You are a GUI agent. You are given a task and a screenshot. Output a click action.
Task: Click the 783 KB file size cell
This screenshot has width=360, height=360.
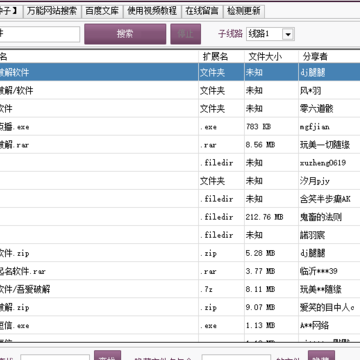coord(258,127)
